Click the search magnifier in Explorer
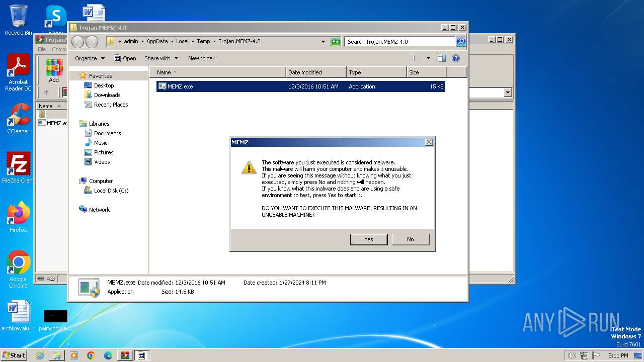The height and width of the screenshot is (362, 644). coord(461,42)
